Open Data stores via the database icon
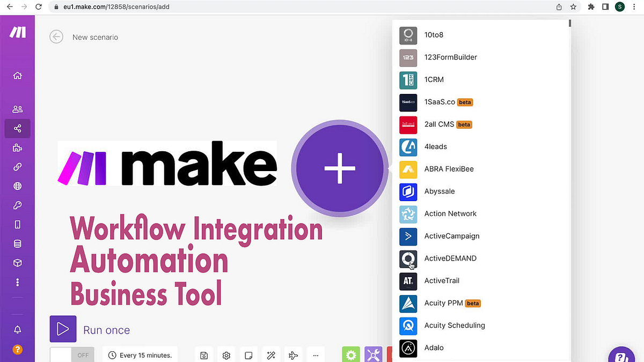644x362 pixels. pyautogui.click(x=18, y=243)
